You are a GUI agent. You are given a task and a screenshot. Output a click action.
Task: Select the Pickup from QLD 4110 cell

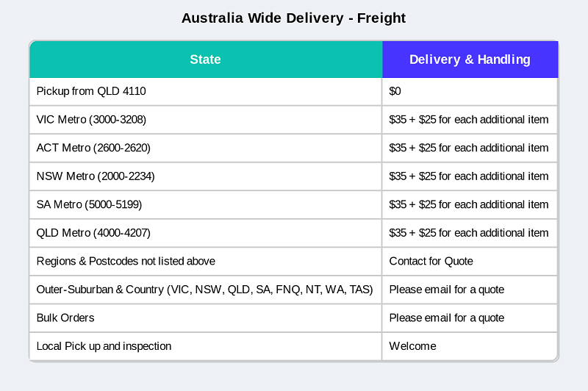[91, 91]
